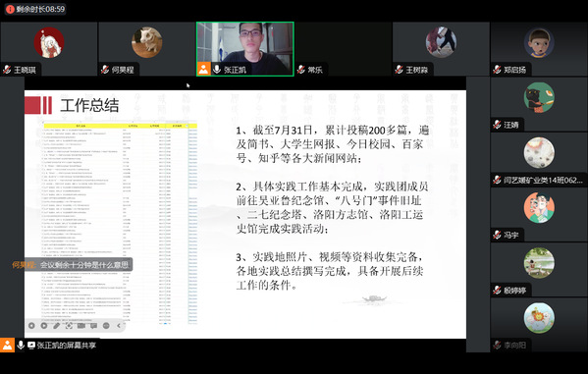Collapse the slideshow toolbar with left chevron
The width and height of the screenshot is (588, 374).
pyautogui.click(x=119, y=326)
